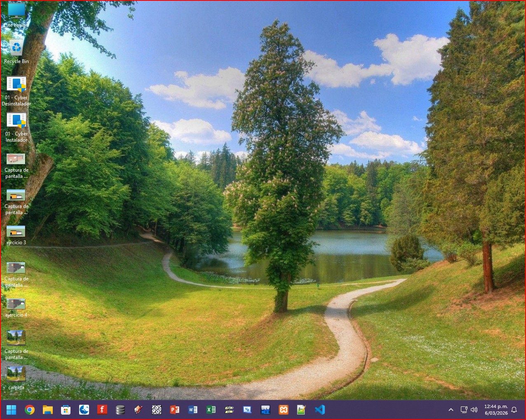Open the Visual Basic taskbar icon
Image resolution: width=526 pixels, height=420 pixels.
click(247, 410)
